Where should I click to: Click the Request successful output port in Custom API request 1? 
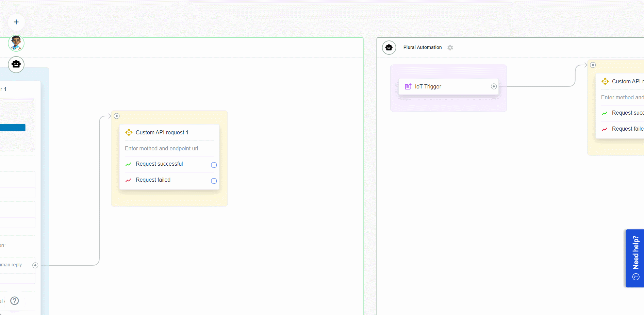(x=214, y=165)
